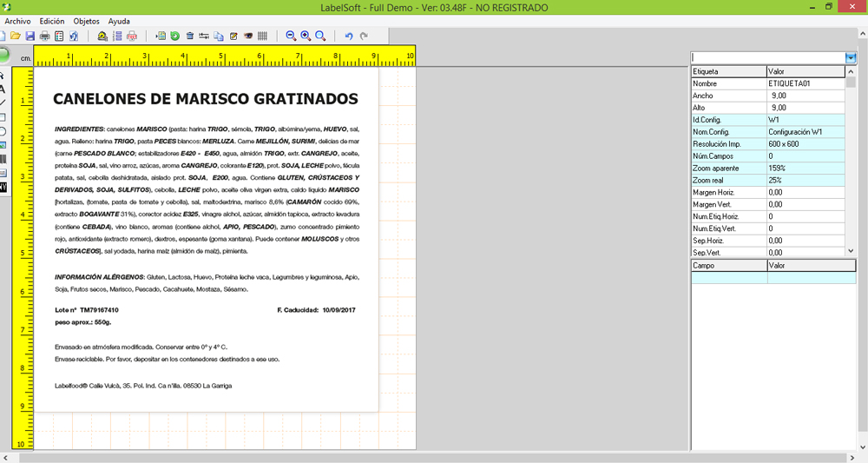
Task: Select the barcode tool in left toolbox
Action: tap(3, 160)
